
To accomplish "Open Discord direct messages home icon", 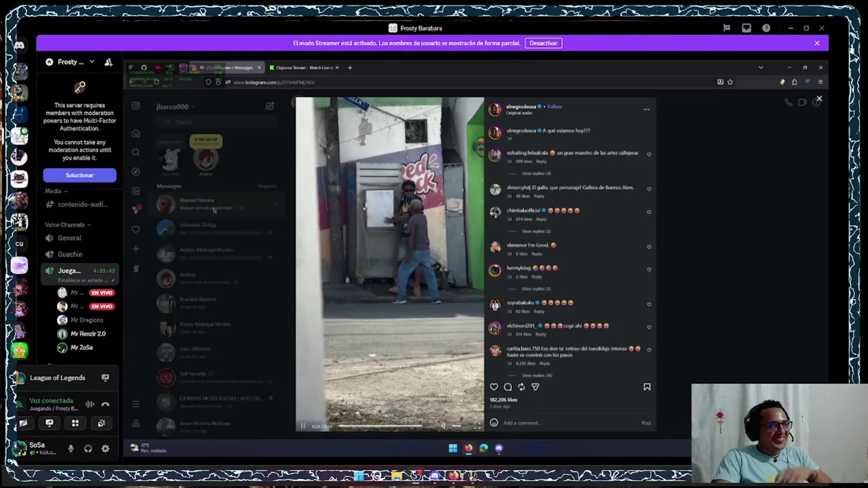I will tap(19, 45).
